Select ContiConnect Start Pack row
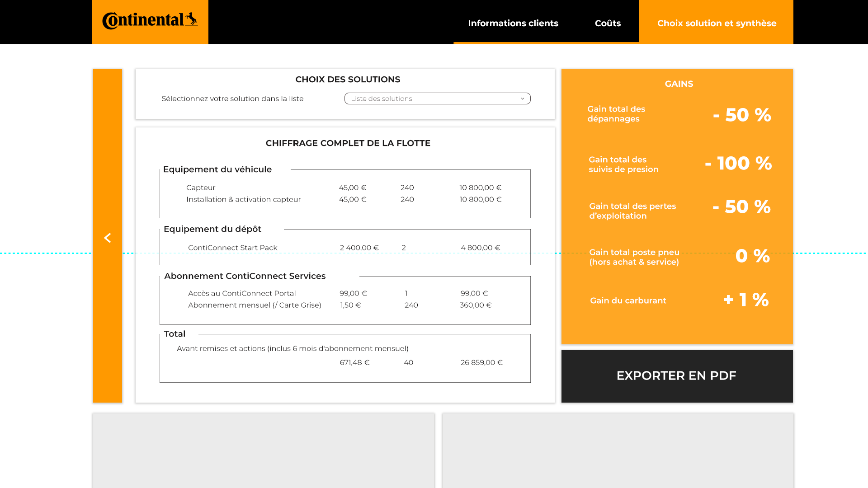 232,248
